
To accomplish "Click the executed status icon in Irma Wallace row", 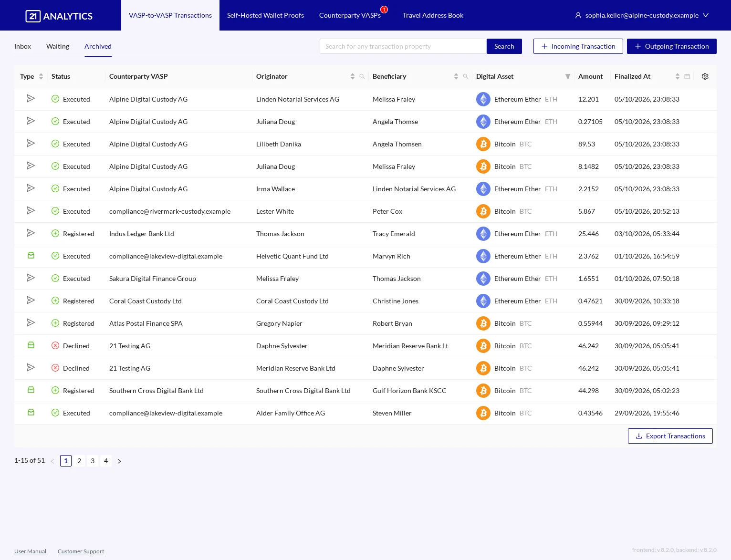I will 55,188.
